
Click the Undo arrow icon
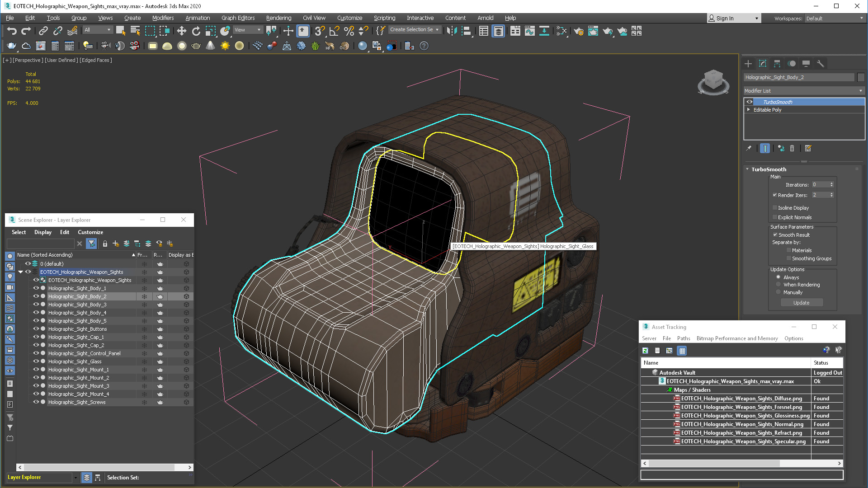(12, 31)
